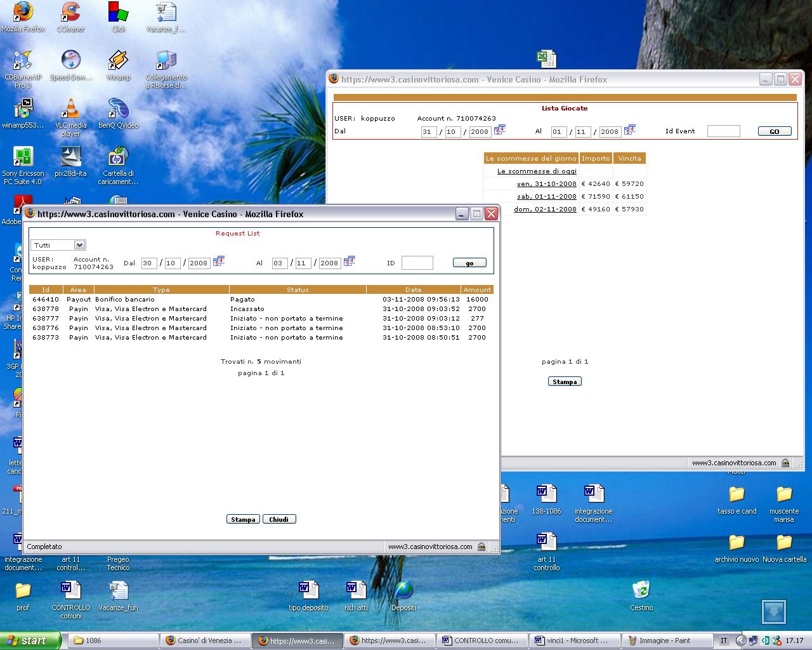The image size is (812, 650).
Task: Open Cartella di caricamento HP icon
Action: pos(118,166)
